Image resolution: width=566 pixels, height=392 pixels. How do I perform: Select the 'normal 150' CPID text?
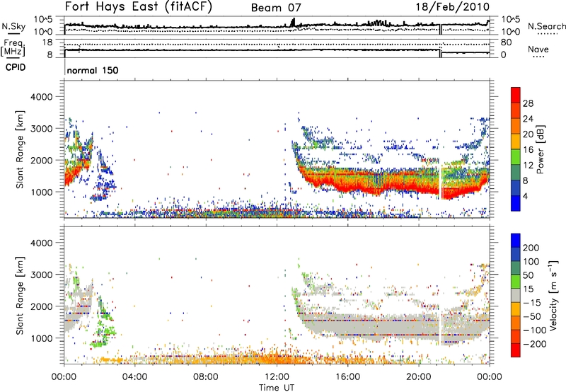93,70
